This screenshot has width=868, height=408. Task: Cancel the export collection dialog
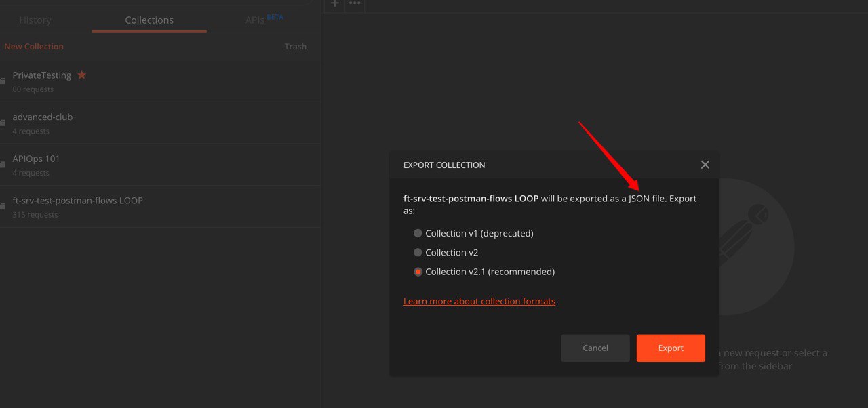[x=595, y=348]
